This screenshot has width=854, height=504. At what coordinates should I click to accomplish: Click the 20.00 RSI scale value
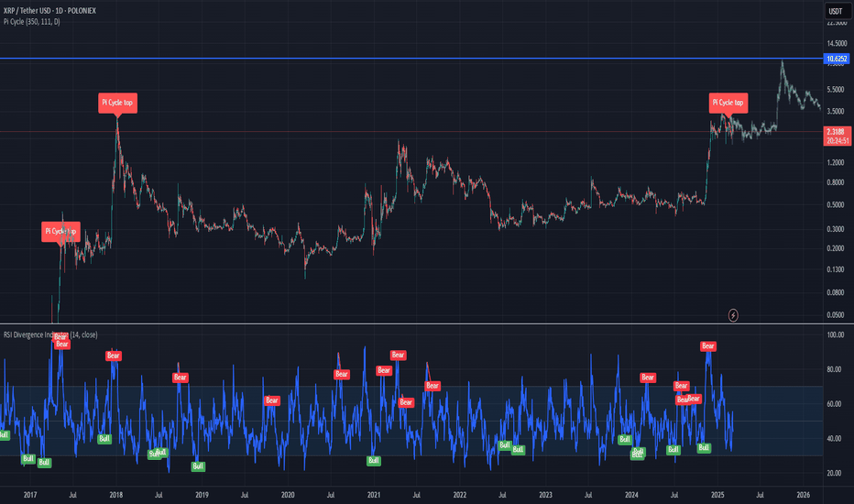tap(836, 473)
